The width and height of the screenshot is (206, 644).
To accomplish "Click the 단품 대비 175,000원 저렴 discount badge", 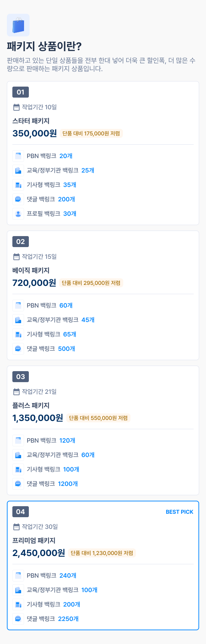I will (x=91, y=133).
